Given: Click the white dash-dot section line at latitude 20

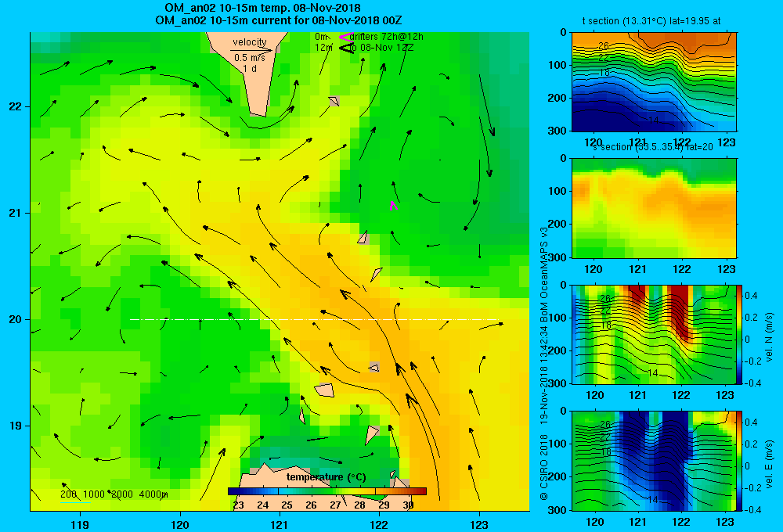Looking at the screenshot, I should click(314, 319).
